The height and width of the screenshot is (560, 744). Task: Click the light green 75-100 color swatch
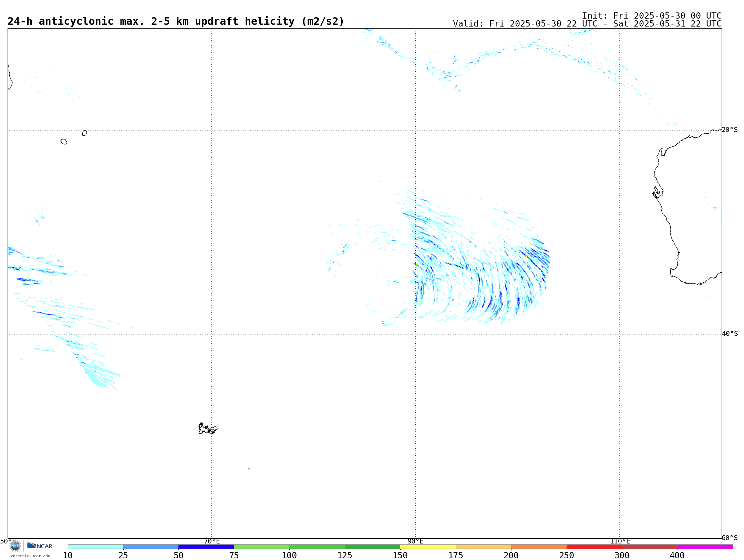tap(262, 547)
